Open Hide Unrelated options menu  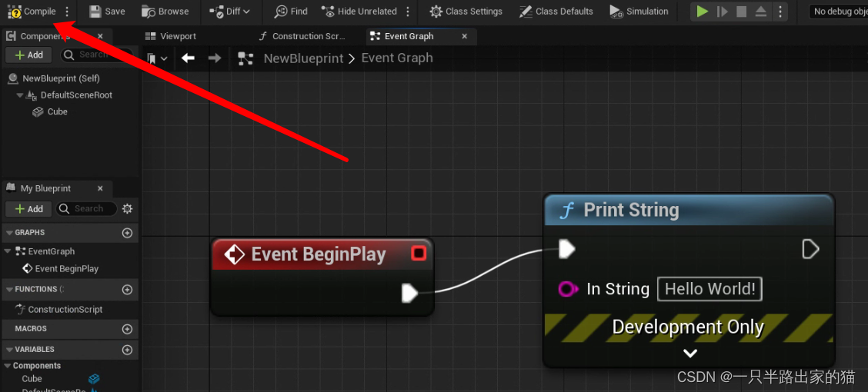pyautogui.click(x=408, y=11)
